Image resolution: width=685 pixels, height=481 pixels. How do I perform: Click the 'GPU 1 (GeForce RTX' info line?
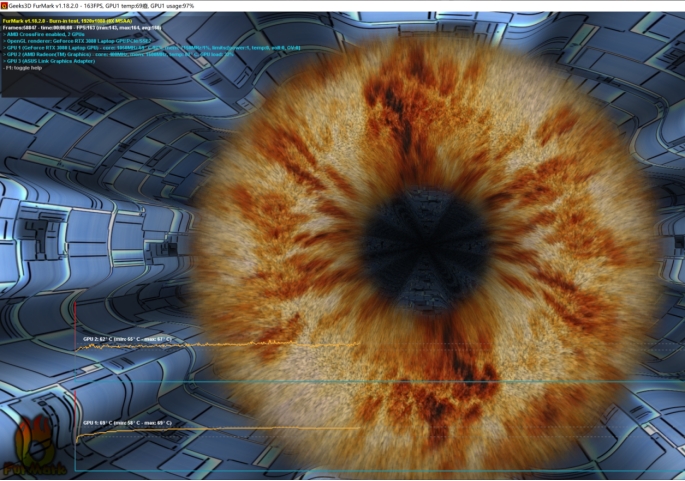pos(151,48)
